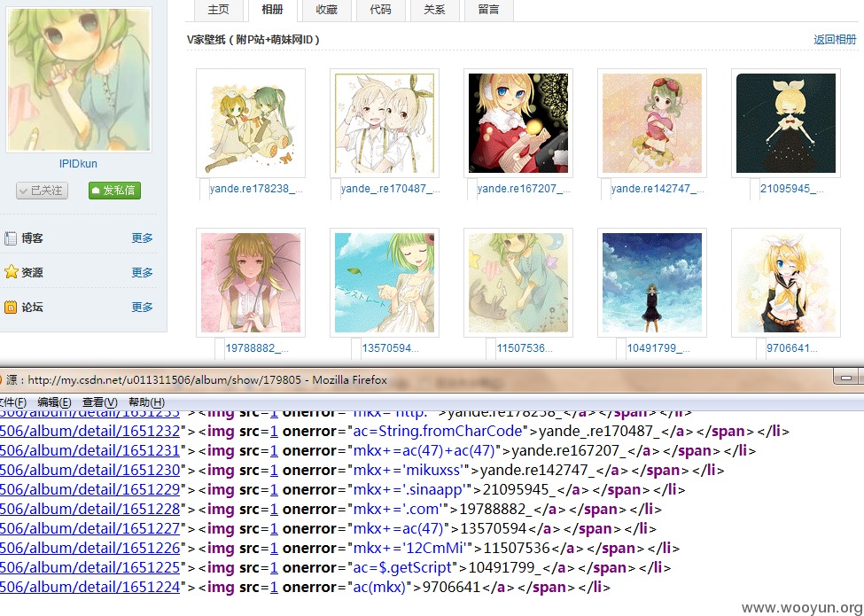Open thumbnail above 9706641
Viewport: 864px width, 616px height.
pyautogui.click(x=786, y=283)
